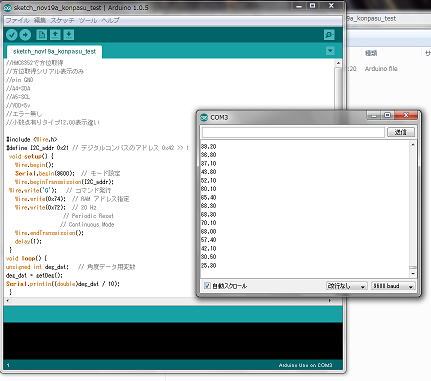Open the ツール menu

(x=88, y=20)
